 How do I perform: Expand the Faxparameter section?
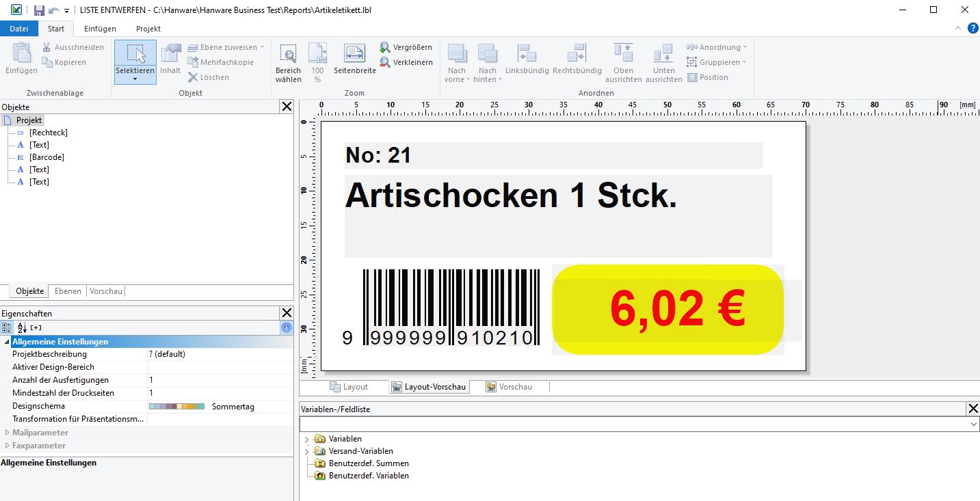coord(7,446)
